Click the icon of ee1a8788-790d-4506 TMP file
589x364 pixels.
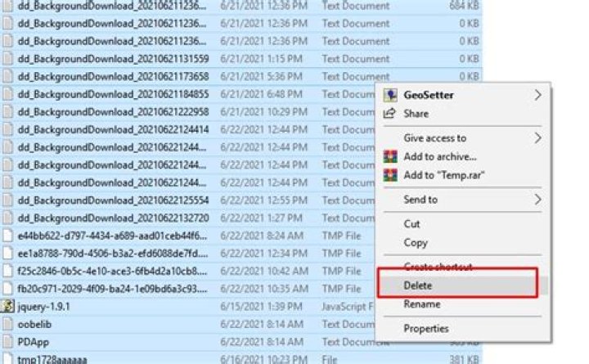pyautogui.click(x=7, y=254)
